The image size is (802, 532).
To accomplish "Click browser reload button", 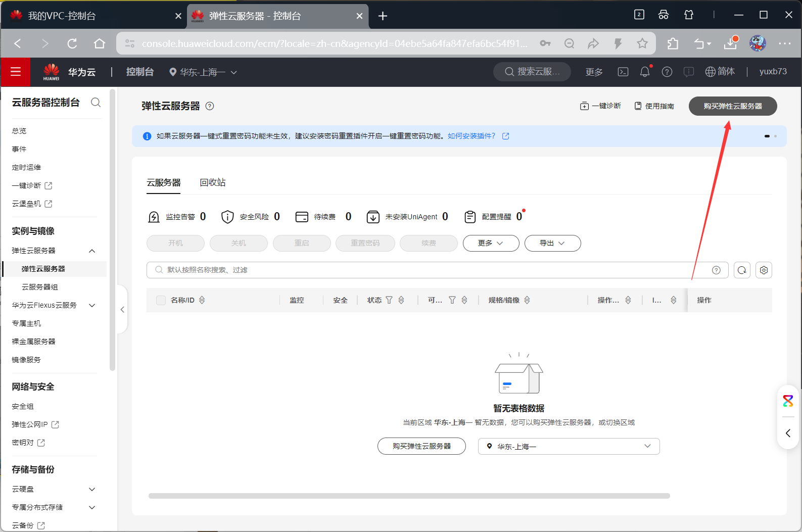I will (72, 43).
